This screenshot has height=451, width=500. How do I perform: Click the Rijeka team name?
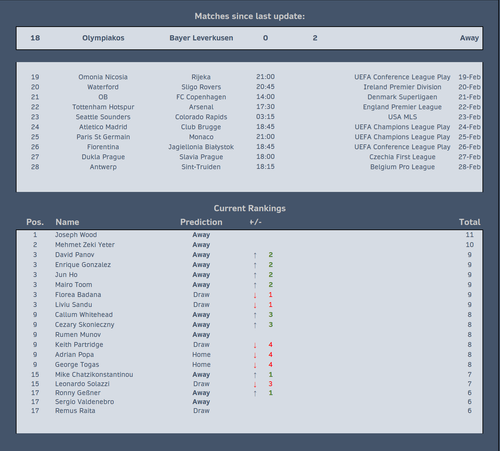pos(201,77)
